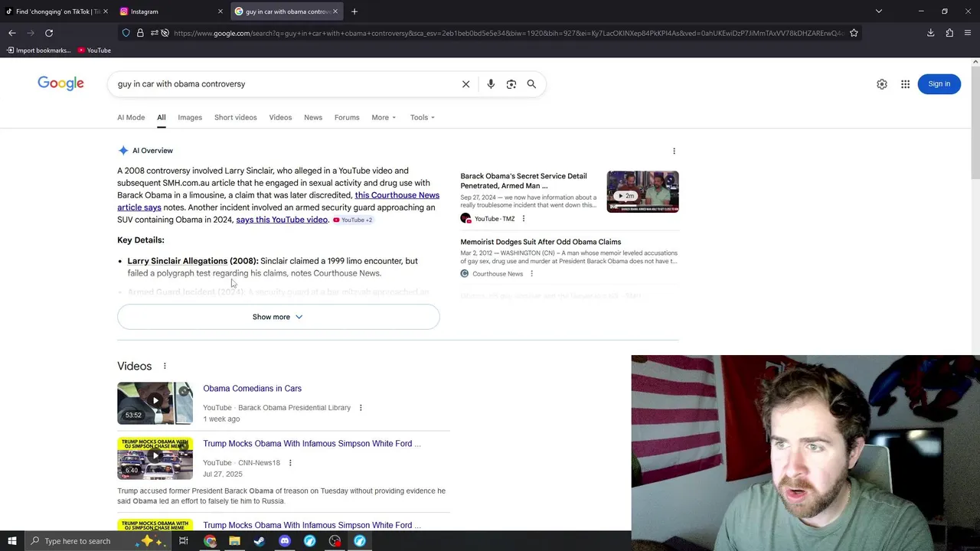Image resolution: width=980 pixels, height=551 pixels.
Task: Click the browser back arrow
Action: pyautogui.click(x=12, y=33)
